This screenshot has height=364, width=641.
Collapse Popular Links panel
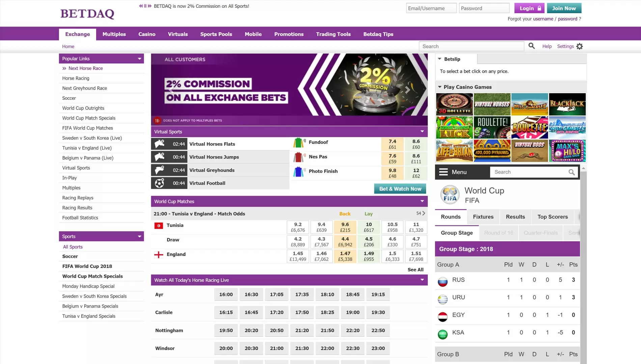tap(139, 59)
